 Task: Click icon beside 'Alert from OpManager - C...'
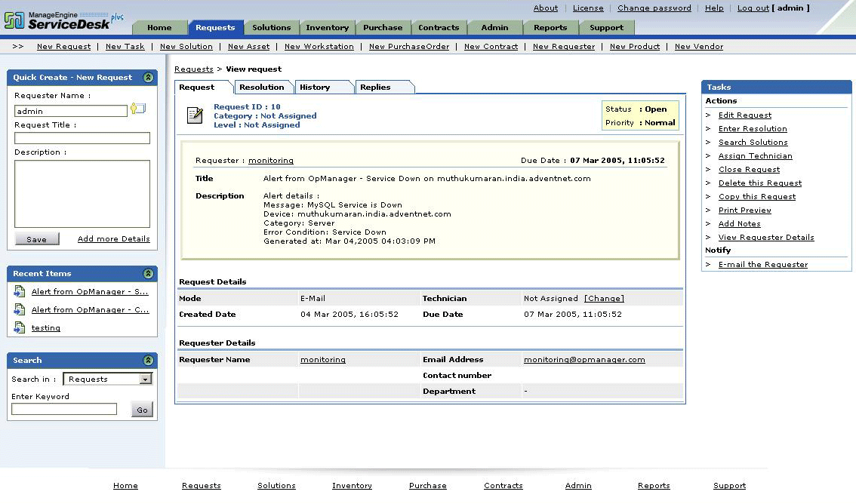point(20,309)
